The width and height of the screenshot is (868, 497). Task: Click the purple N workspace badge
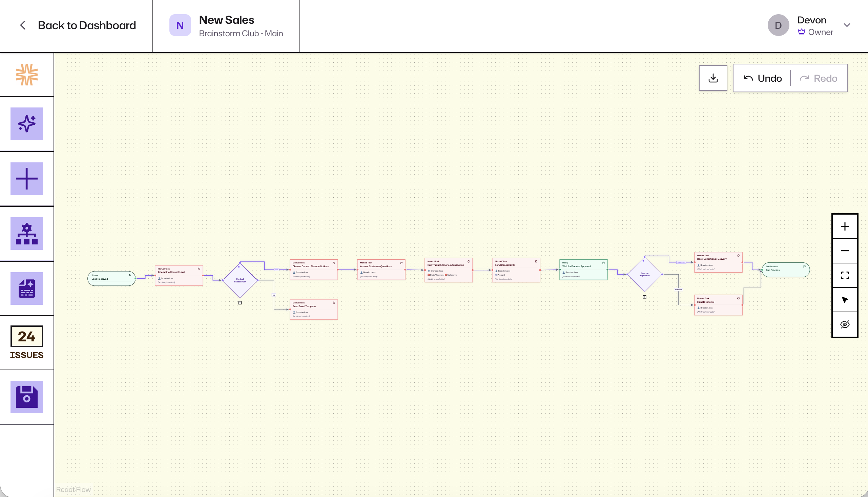180,25
